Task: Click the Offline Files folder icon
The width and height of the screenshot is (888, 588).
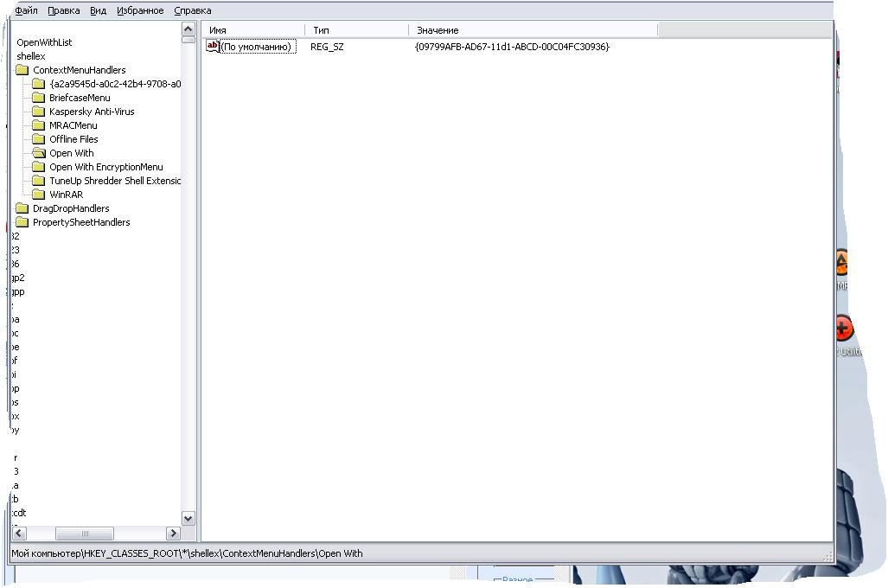Action: pos(39,139)
